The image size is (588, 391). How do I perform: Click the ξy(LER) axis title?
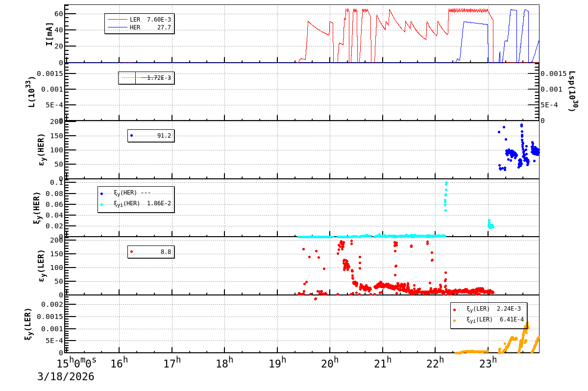coord(28,324)
